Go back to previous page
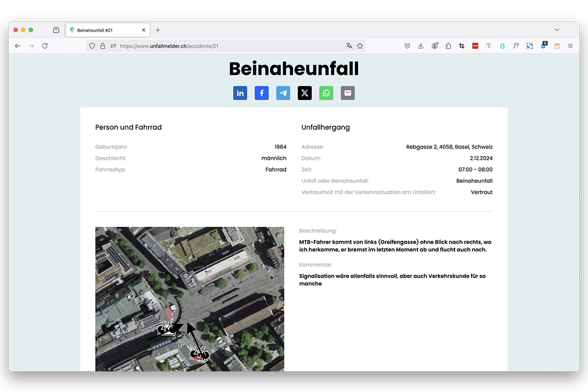 pyautogui.click(x=18, y=46)
